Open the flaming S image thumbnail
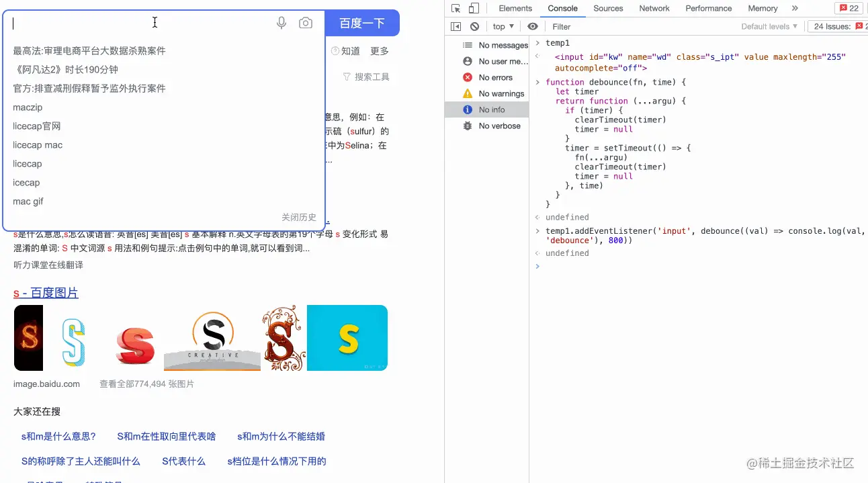The height and width of the screenshot is (483, 868). coord(28,338)
